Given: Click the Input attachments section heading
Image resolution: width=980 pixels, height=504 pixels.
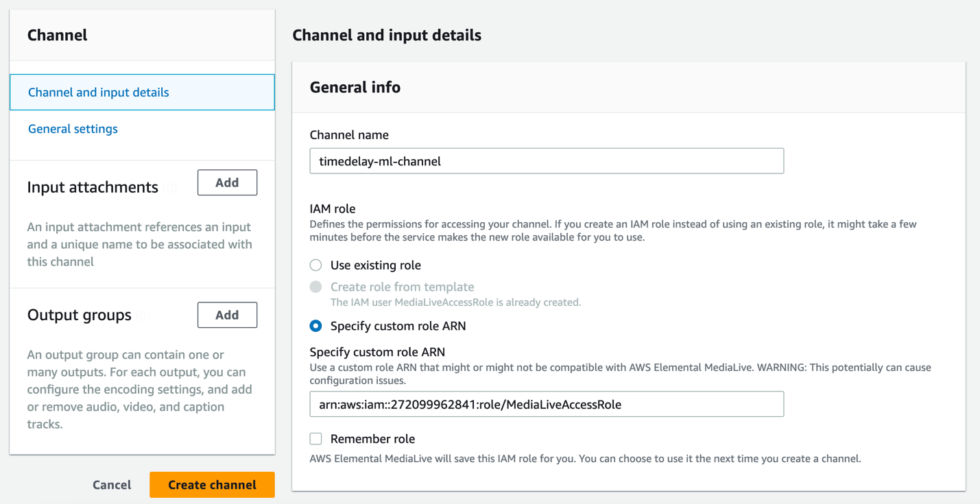Looking at the screenshot, I should pos(92,187).
